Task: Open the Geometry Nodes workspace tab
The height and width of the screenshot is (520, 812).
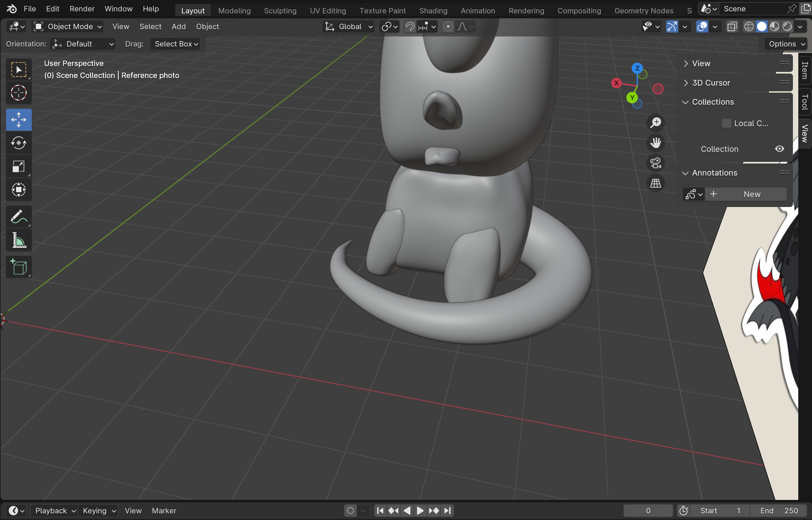Action: click(x=644, y=10)
